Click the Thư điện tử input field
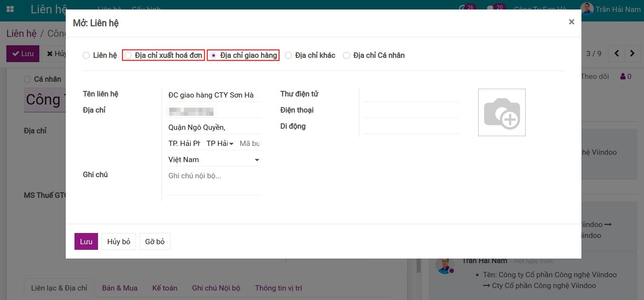This screenshot has width=644, height=300. pos(411,95)
